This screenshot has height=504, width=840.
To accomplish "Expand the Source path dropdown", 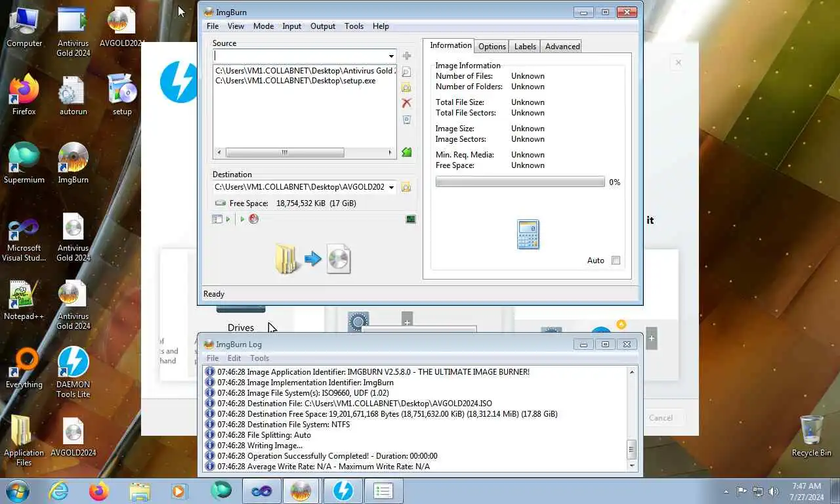I will 391,56.
